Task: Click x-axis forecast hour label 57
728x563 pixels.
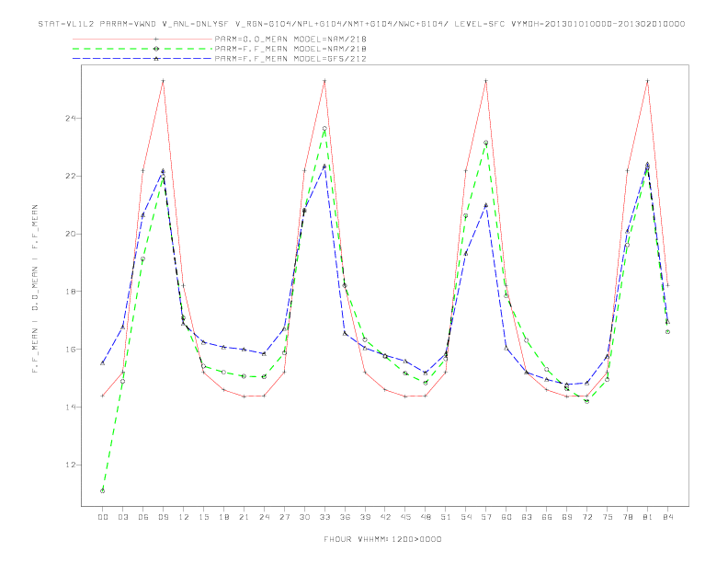Action: 486,517
